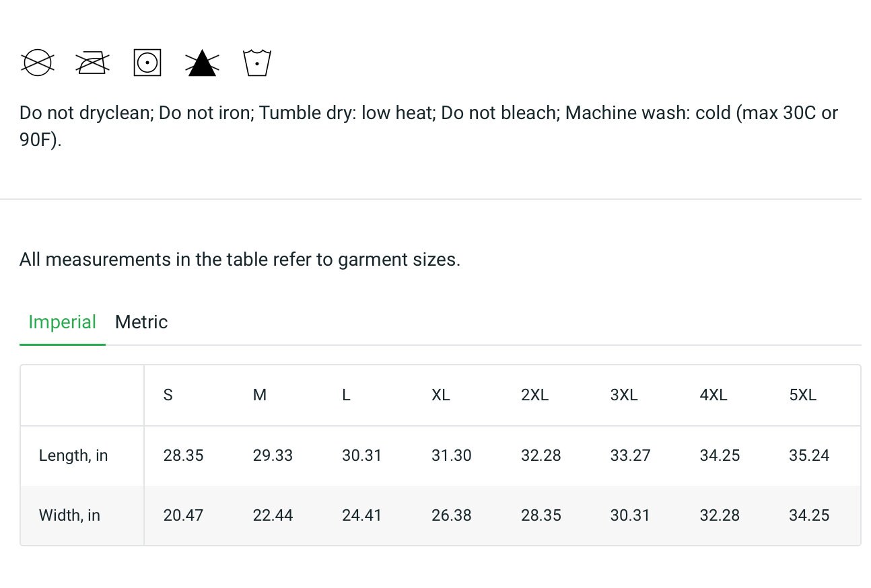Select the Length, in row label
The image size is (871, 588).
(73, 455)
